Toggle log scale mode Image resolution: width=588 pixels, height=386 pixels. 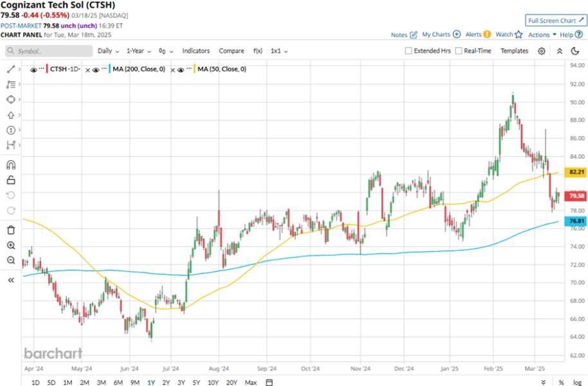pos(577,382)
